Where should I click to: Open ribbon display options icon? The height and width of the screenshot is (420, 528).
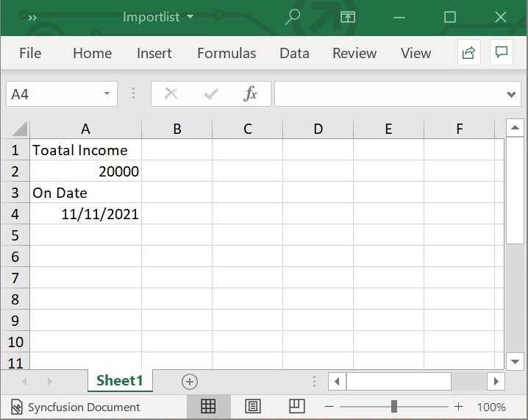coord(348,17)
